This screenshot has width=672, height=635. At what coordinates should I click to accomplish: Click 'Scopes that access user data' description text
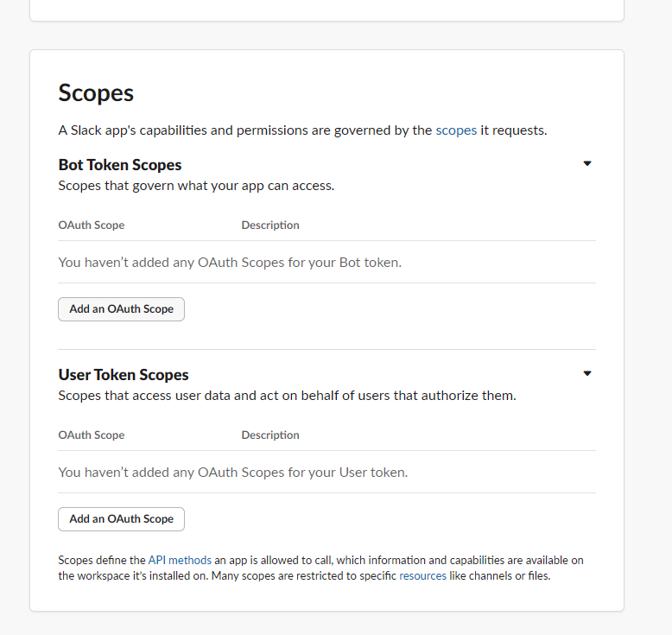pos(287,396)
